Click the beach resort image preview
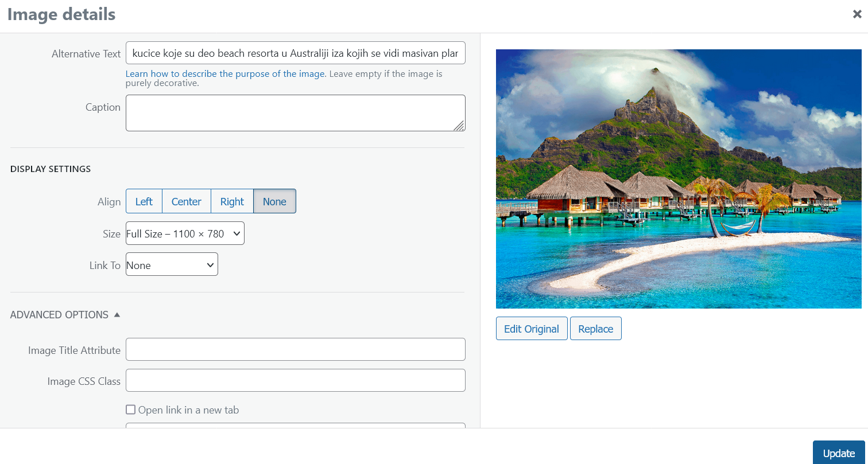Image resolution: width=868 pixels, height=464 pixels. 679,179
